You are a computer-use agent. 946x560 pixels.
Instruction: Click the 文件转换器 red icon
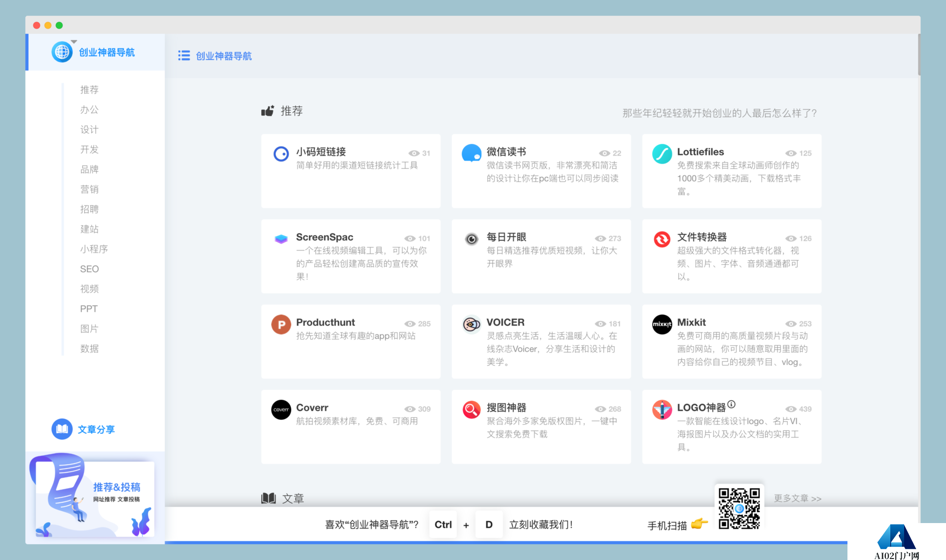pos(662,239)
